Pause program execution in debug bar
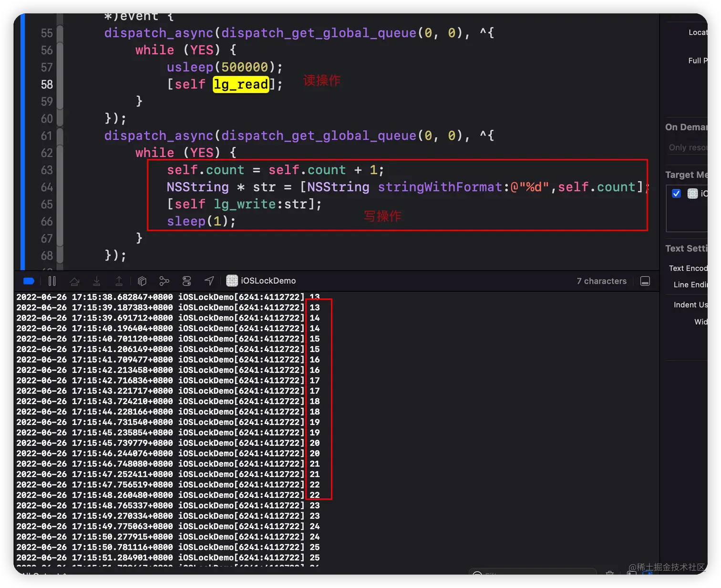The image size is (721, 588). coord(52,281)
